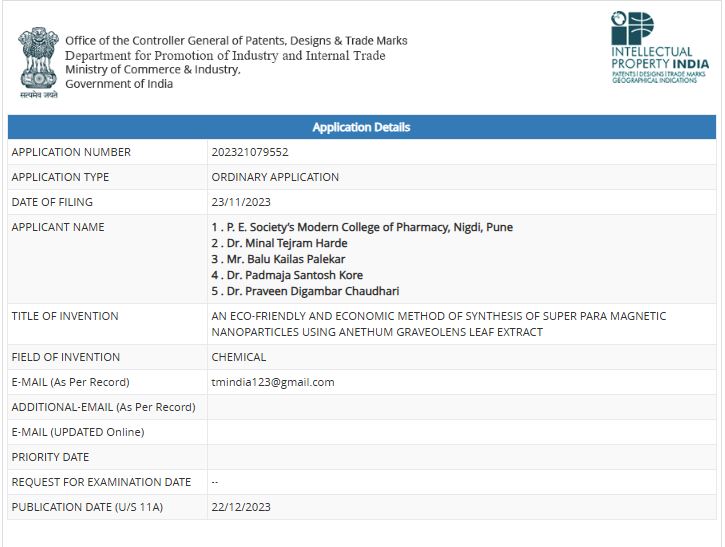Click the Intellectual Property India logo
The image size is (725, 547).
tap(659, 47)
